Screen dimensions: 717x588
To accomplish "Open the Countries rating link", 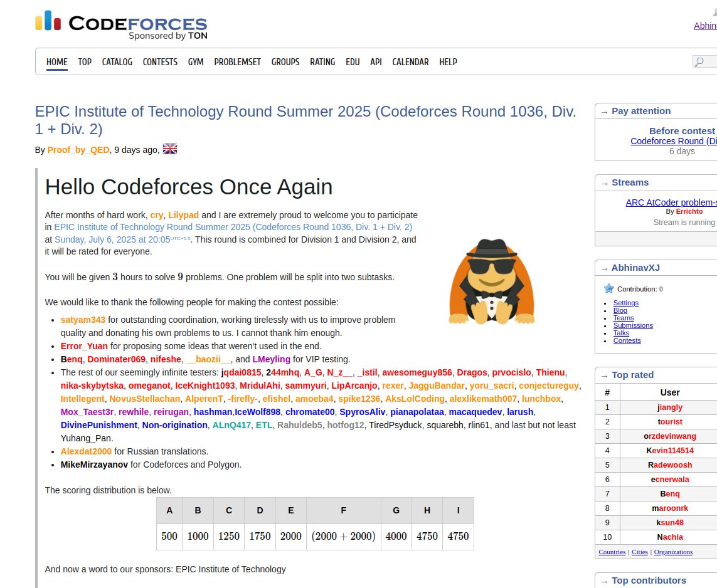I will click(x=612, y=552).
